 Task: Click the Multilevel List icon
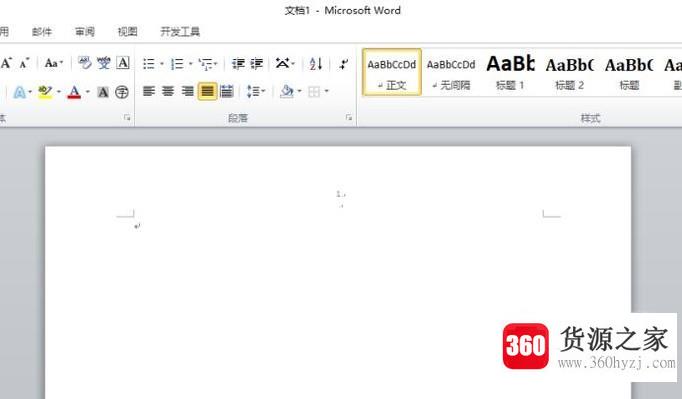pos(205,64)
